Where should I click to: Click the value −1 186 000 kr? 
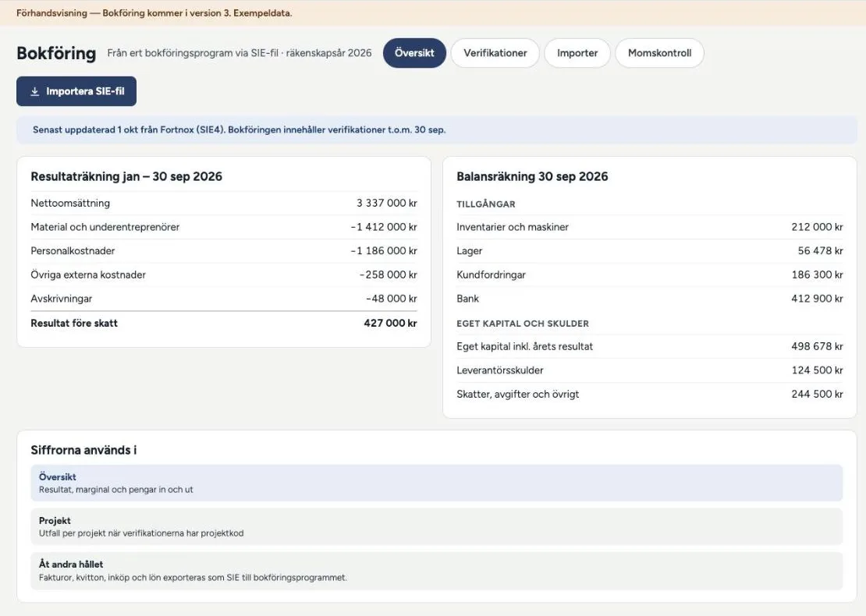coord(384,250)
